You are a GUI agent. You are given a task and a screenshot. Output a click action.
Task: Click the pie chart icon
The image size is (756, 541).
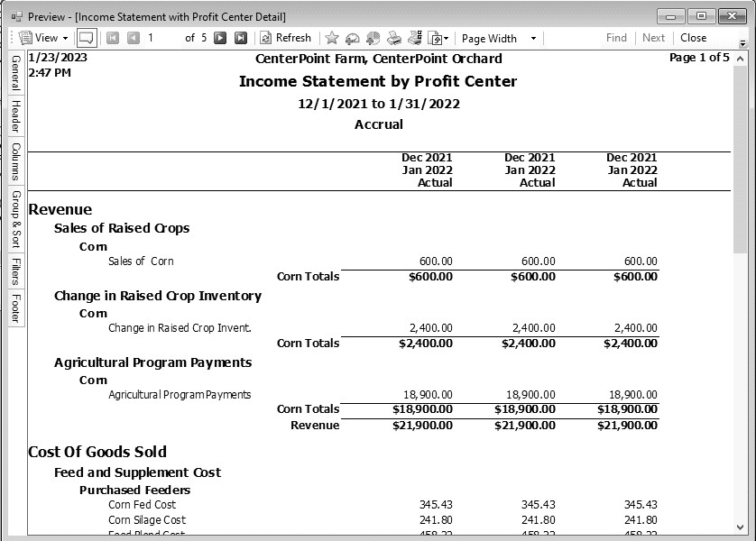pyautogui.click(x=373, y=38)
